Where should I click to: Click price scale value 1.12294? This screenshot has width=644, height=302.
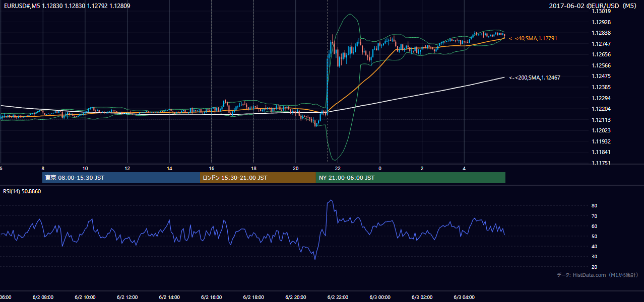(x=601, y=98)
